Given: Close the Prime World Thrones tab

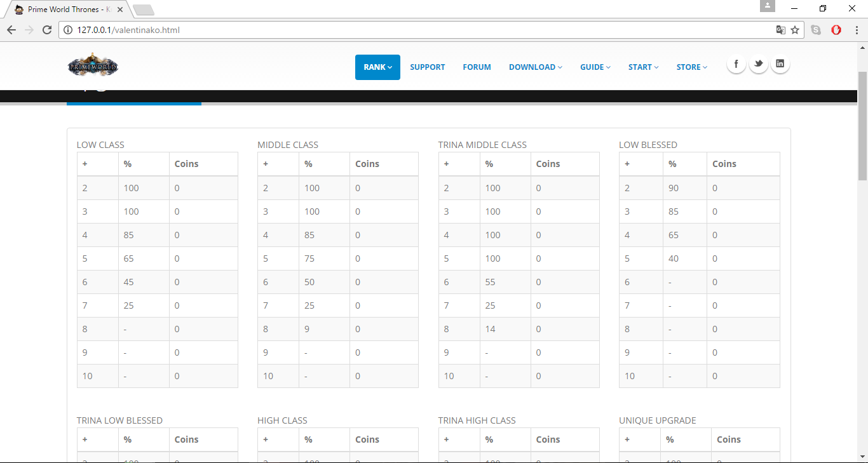Looking at the screenshot, I should coord(120,10).
